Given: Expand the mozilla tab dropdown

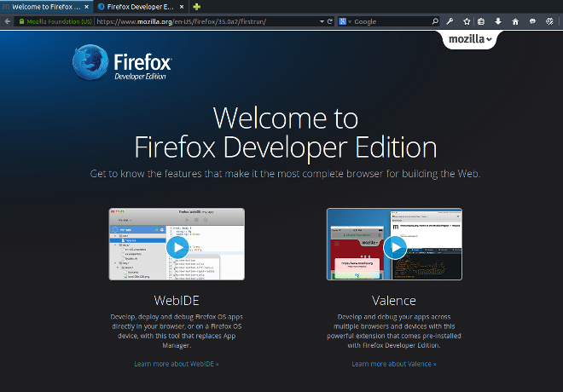Looking at the screenshot, I should tap(470, 38).
